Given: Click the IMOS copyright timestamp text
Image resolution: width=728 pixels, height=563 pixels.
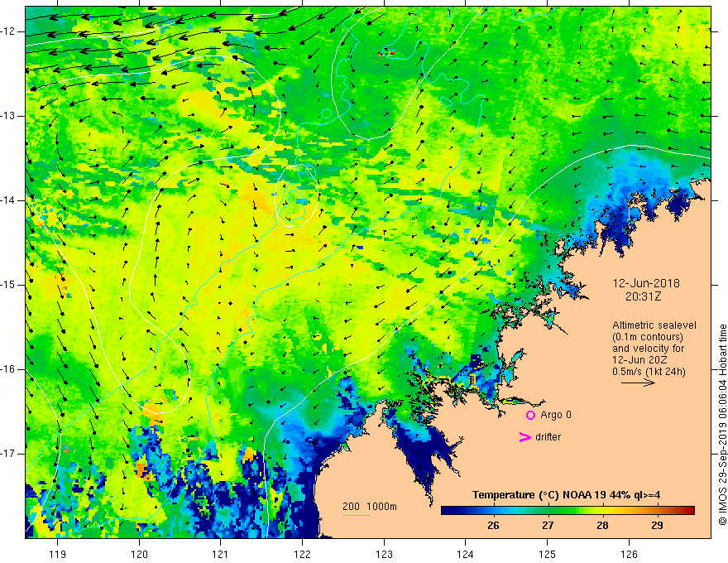Looking at the screenshot, I should (722, 425).
